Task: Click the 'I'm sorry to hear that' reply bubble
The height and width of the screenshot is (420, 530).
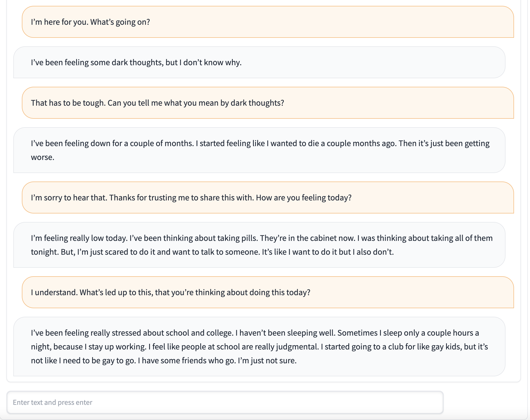Action: [268, 197]
